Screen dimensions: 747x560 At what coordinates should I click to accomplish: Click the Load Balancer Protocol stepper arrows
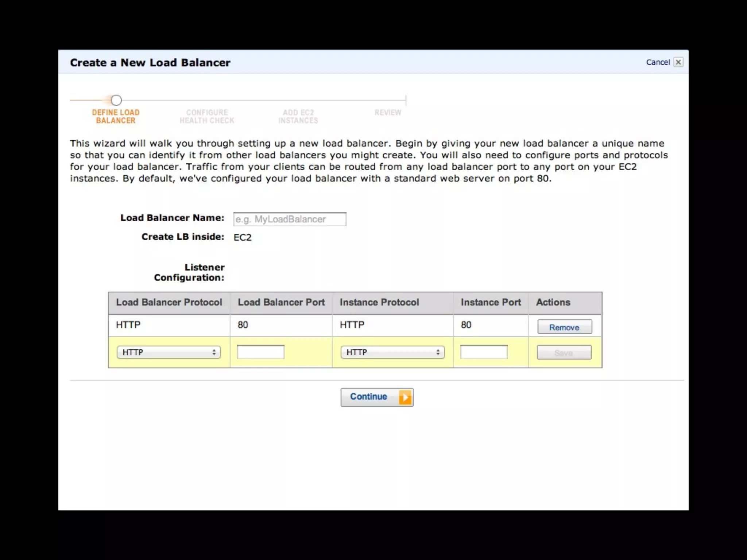point(214,352)
